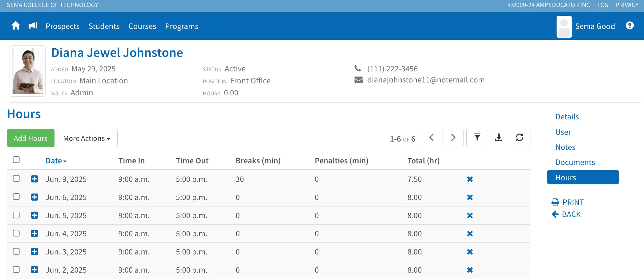Download hours with the download icon

click(498, 138)
